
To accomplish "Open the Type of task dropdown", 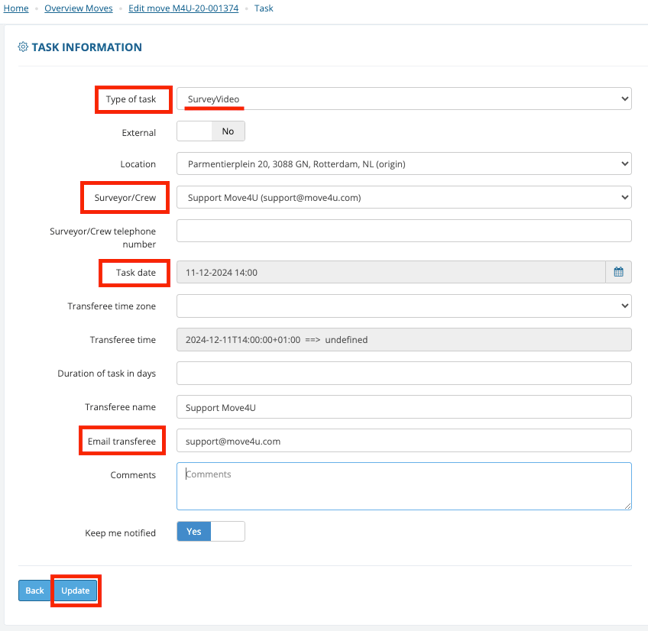I will (x=404, y=99).
